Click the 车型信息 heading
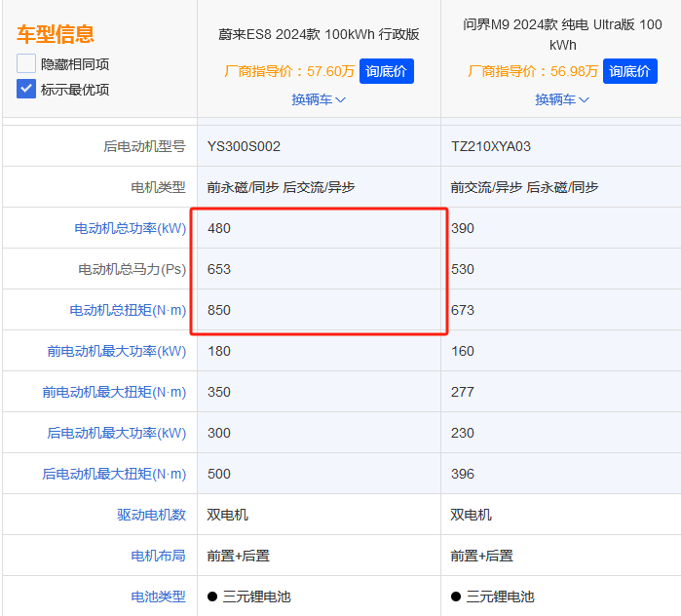 coord(56,34)
